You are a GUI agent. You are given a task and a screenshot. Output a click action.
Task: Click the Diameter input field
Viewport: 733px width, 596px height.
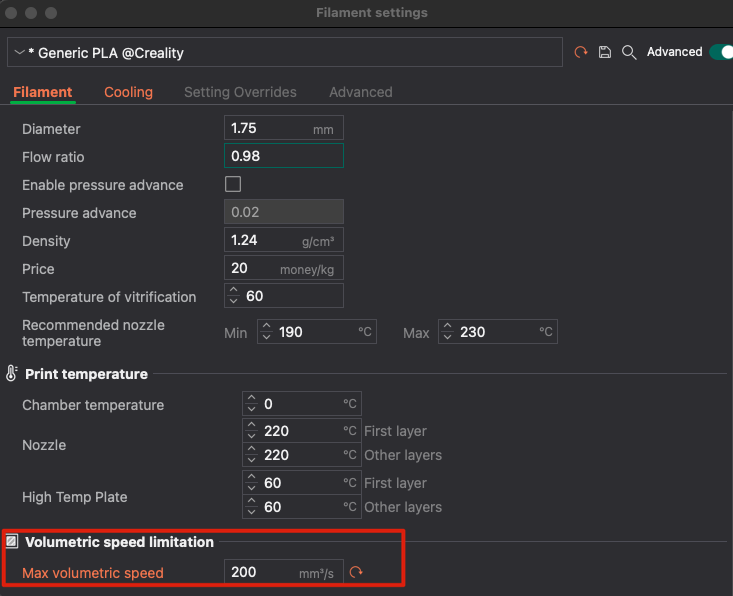click(x=268, y=128)
